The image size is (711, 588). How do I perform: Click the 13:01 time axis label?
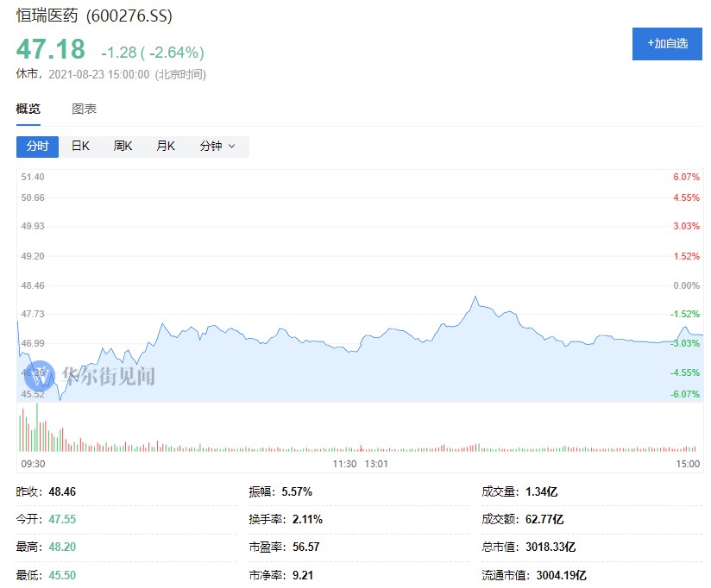[376, 464]
